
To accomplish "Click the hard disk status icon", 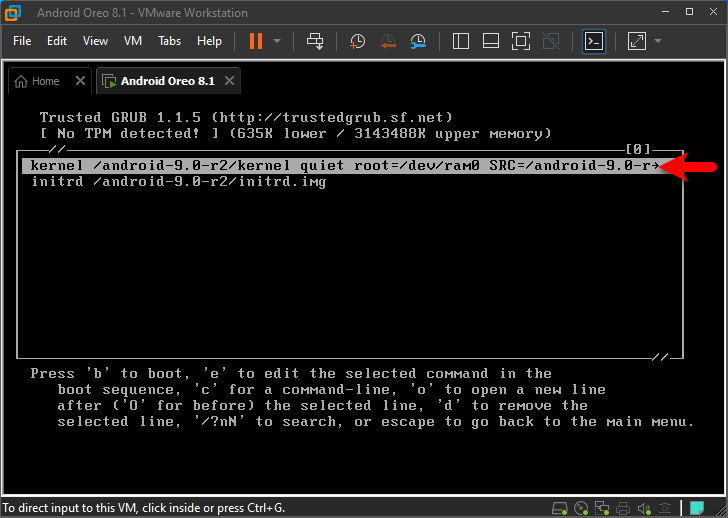I will click(559, 508).
